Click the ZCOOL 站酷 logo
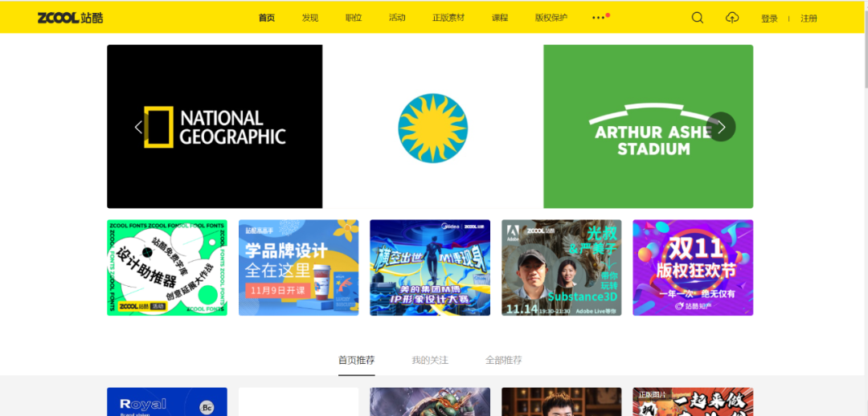Viewport: 868px width, 416px height. [70, 18]
